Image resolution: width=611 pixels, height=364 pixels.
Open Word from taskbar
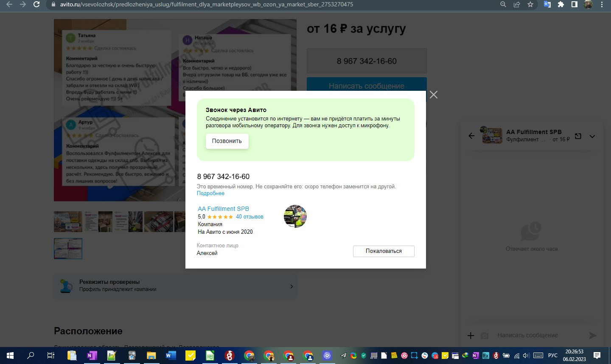171,356
